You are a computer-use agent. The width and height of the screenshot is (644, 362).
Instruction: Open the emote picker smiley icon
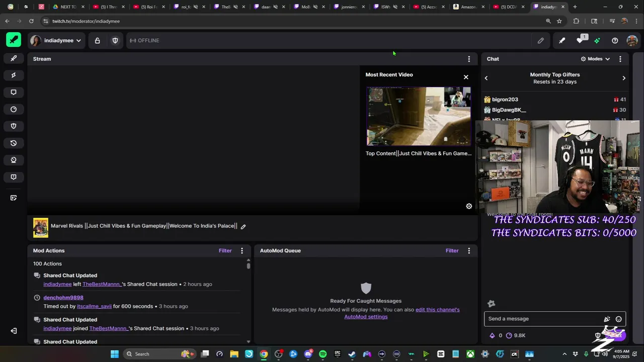619,319
